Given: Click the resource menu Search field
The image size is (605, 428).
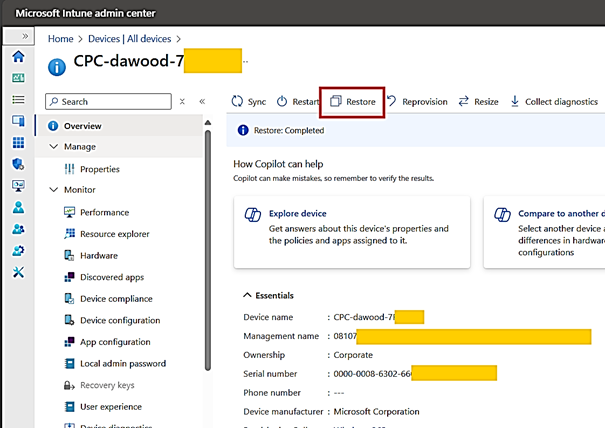Looking at the screenshot, I should (108, 102).
